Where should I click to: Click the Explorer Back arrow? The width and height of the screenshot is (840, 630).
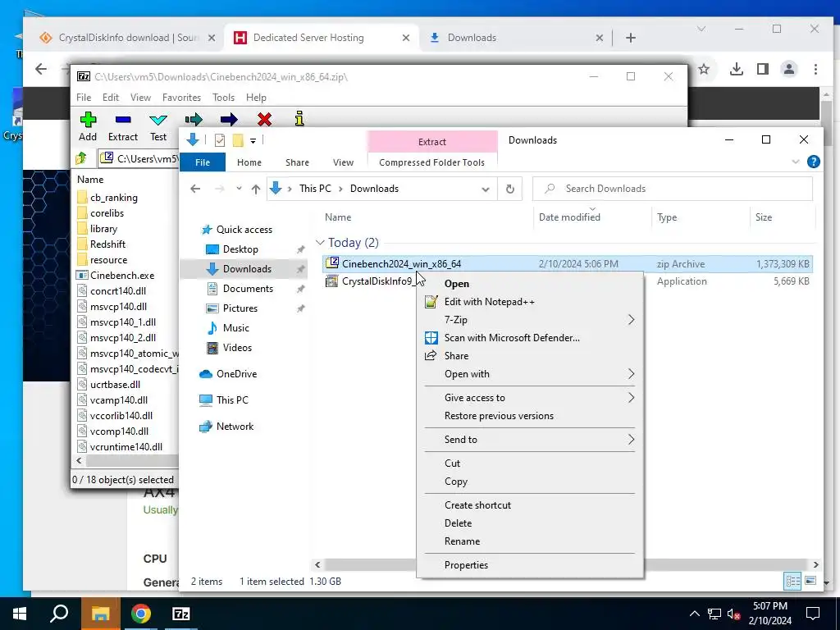click(x=195, y=189)
